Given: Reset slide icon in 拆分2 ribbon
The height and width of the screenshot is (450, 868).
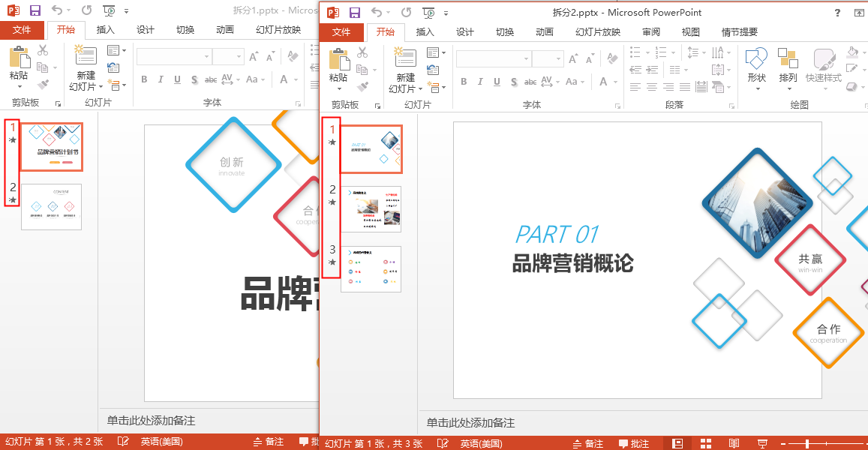Looking at the screenshot, I should 433,70.
